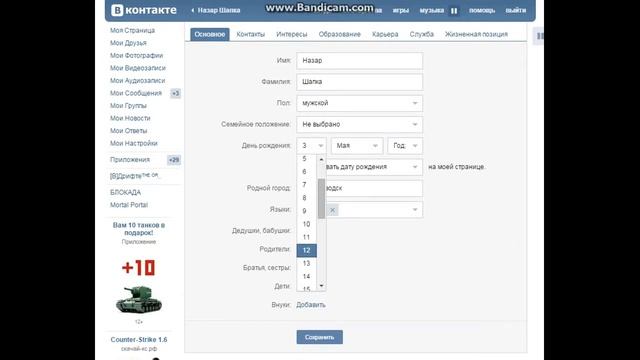Click the Родной город input field

[374, 189]
